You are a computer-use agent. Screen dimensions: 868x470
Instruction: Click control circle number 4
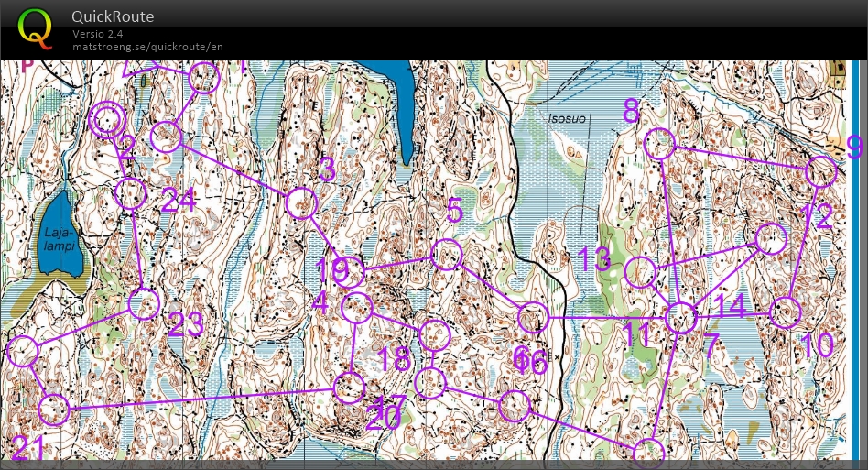click(x=356, y=309)
